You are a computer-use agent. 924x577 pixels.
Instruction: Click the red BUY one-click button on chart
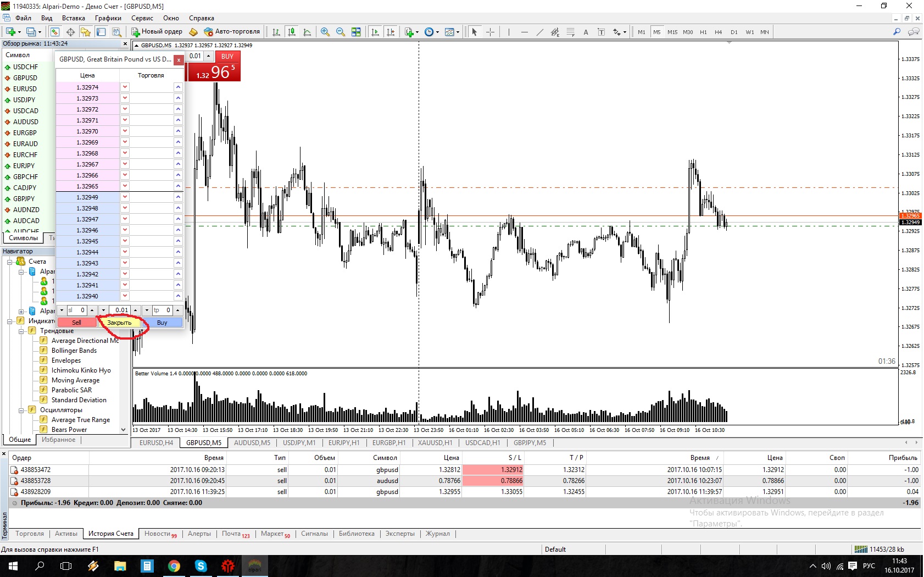(227, 56)
